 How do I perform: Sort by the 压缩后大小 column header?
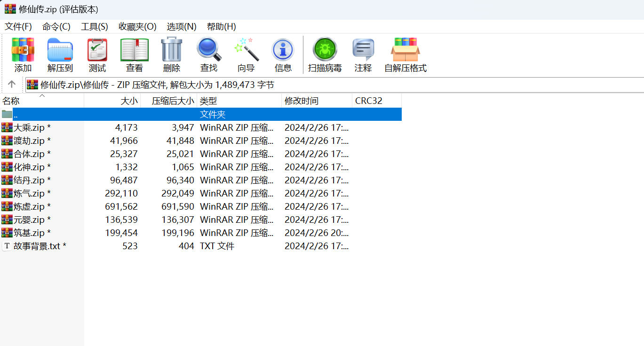coord(169,101)
